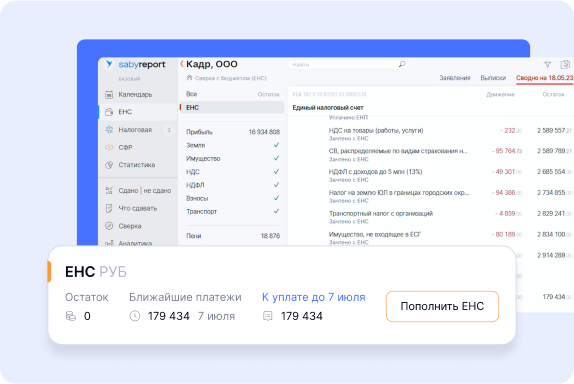Open the Что сдавать section
Screen dimensions: 574x384
coord(138,208)
